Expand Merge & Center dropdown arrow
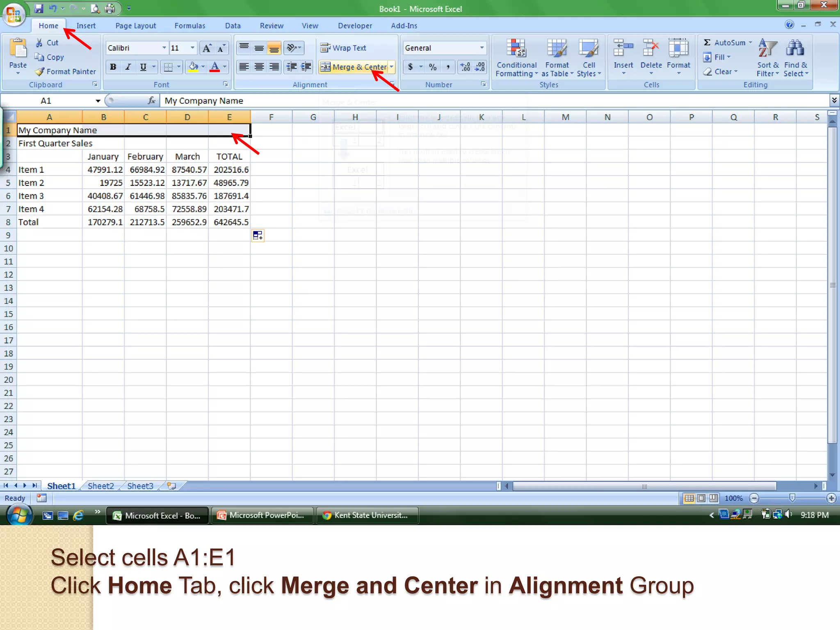The height and width of the screenshot is (630, 840). 392,67
